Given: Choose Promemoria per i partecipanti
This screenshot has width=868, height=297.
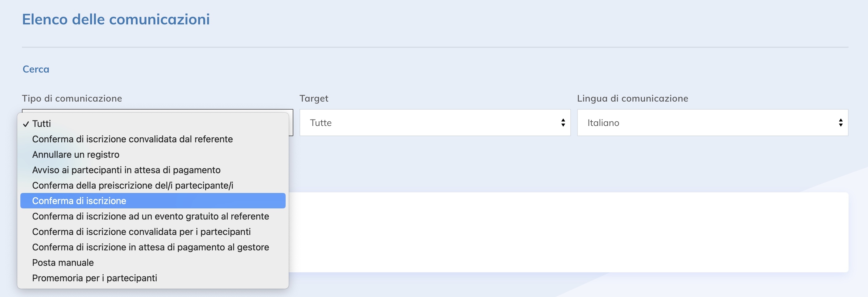Looking at the screenshot, I should tap(95, 278).
